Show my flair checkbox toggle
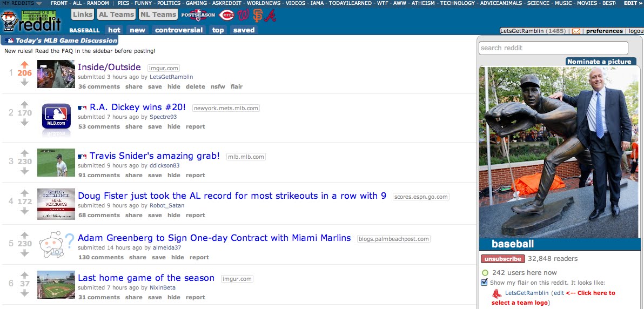The width and height of the screenshot is (644, 309). [484, 283]
